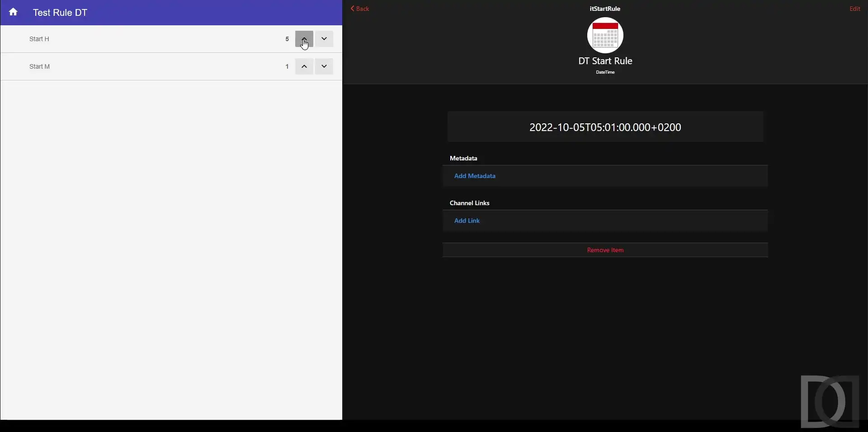The height and width of the screenshot is (432, 868).
Task: Increase Start H with up arrow
Action: click(304, 39)
